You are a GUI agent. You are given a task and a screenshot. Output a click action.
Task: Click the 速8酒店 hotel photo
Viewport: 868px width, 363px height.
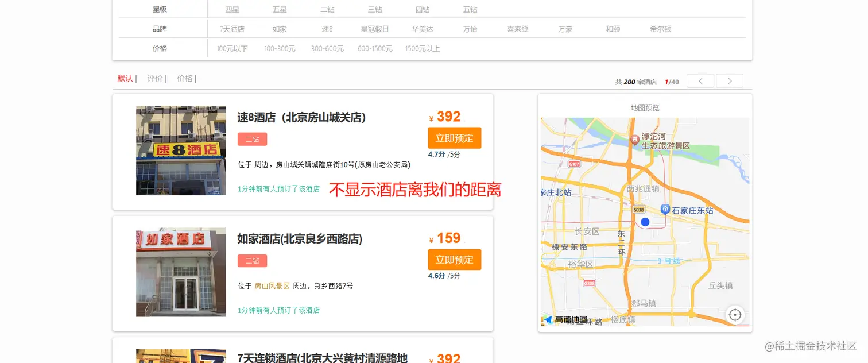pos(181,150)
